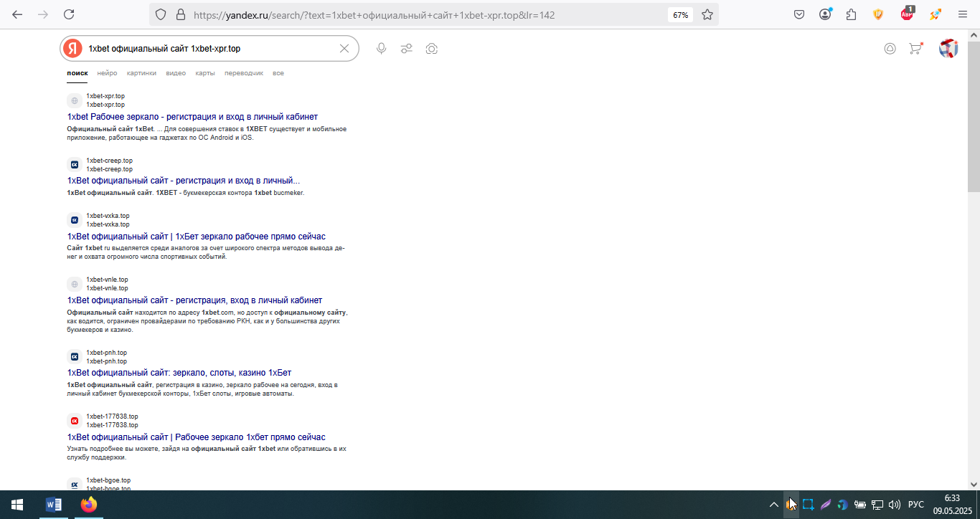Open Yandex search settings sliders
This screenshot has height=519, width=980.
click(x=406, y=48)
